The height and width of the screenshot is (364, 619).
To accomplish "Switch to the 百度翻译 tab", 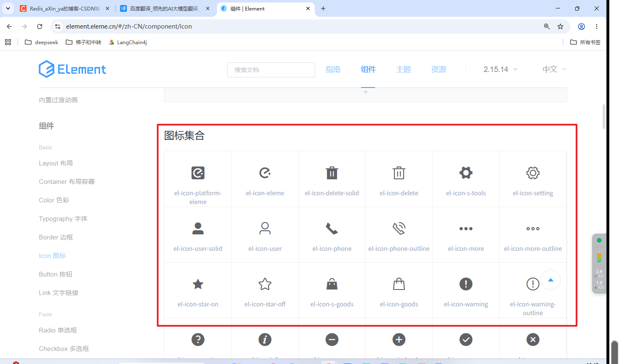I will tap(164, 8).
